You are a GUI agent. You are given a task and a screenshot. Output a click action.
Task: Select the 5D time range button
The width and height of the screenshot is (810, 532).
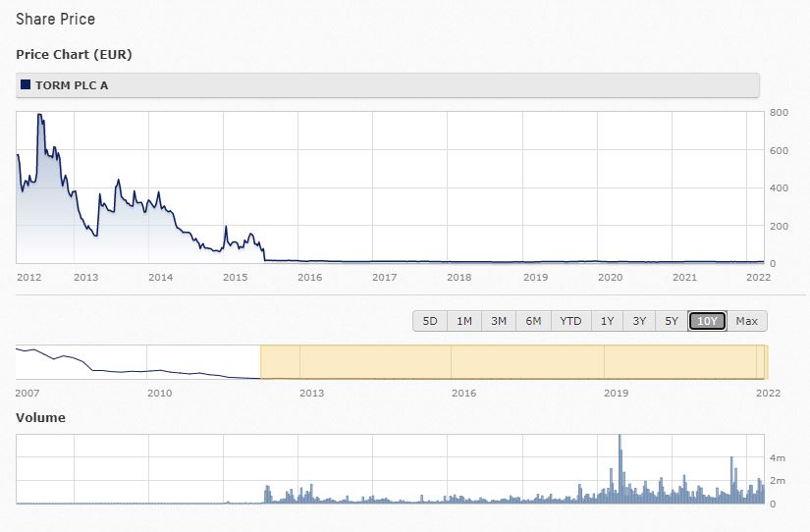point(430,321)
